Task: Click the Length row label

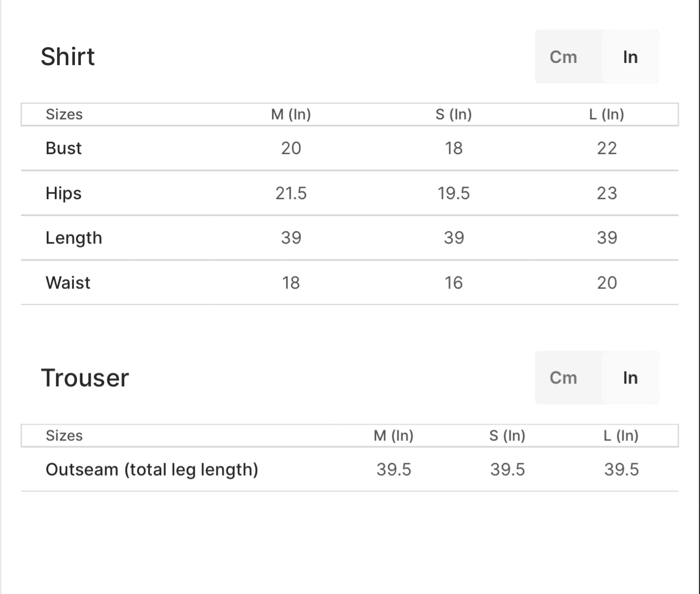Action: click(x=74, y=238)
